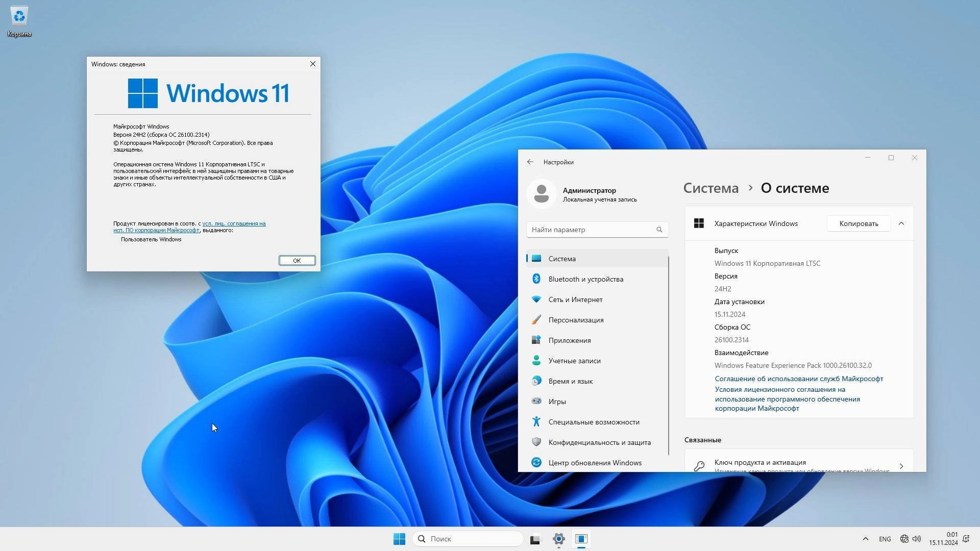
Task: Click the search magnifier in Settings search box
Action: coord(659,230)
